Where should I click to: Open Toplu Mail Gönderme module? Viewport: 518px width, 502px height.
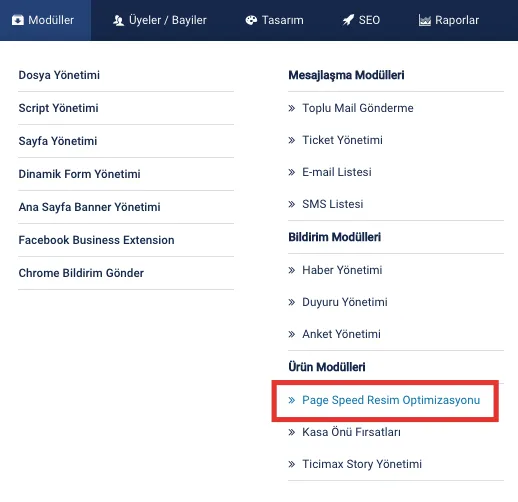coord(358,108)
